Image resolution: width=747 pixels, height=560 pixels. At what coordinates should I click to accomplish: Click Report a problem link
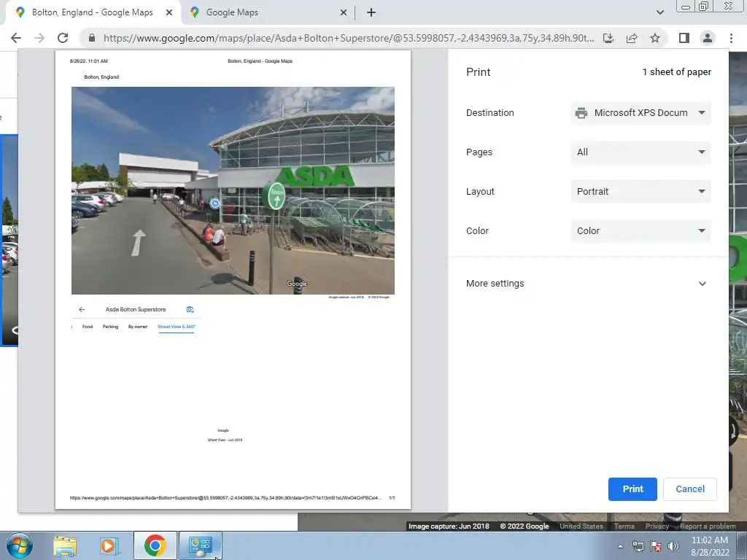[x=708, y=526]
